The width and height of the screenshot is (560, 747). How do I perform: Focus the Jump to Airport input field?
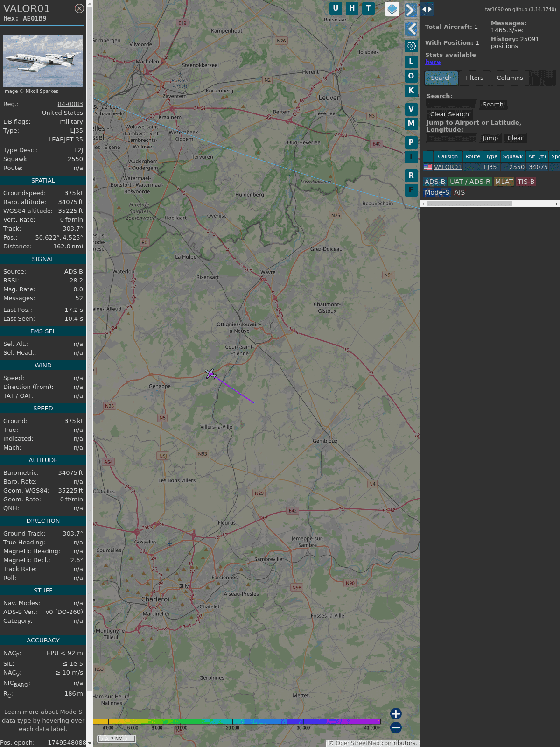(x=451, y=138)
